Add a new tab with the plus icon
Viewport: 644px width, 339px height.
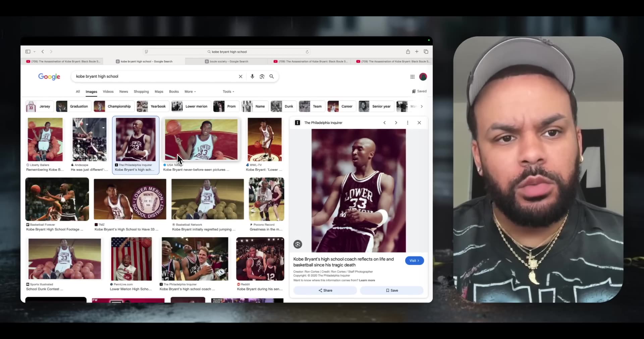417,52
